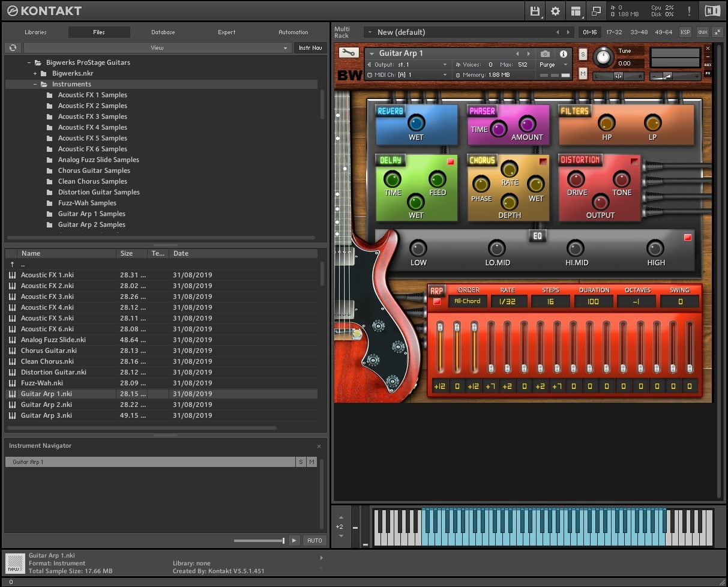728x587 pixels.
Task: Switch to the Database tab
Action: [x=163, y=32]
